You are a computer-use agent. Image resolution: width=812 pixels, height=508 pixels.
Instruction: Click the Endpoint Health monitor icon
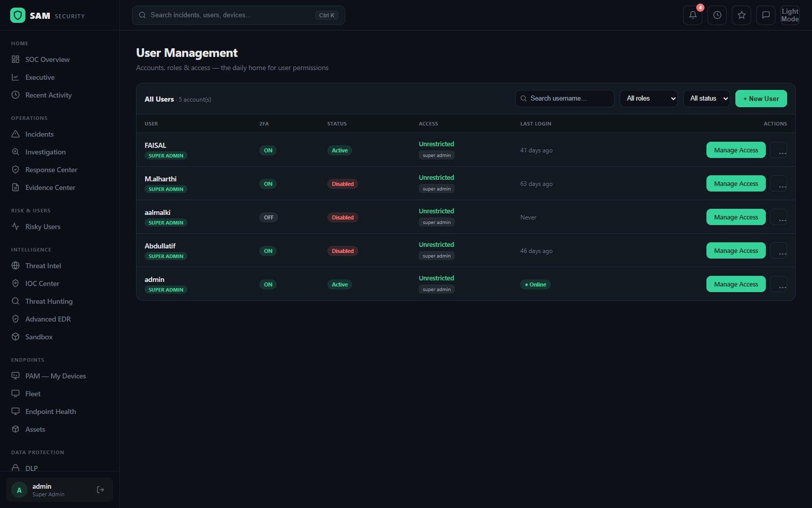(15, 411)
